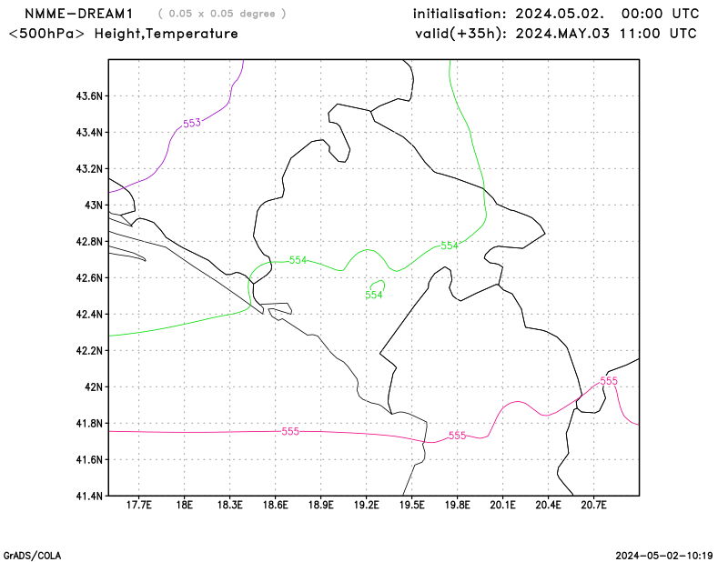Click the purple 553 contour label
728x562 pixels.
point(192,123)
